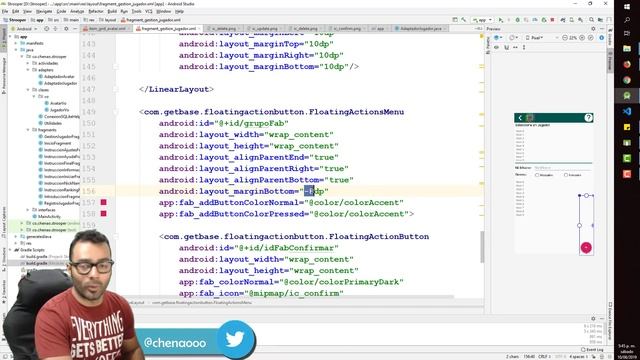This screenshot has width=640, height=360.
Task: Switch to ic_confirm.png tab
Action: click(347, 29)
